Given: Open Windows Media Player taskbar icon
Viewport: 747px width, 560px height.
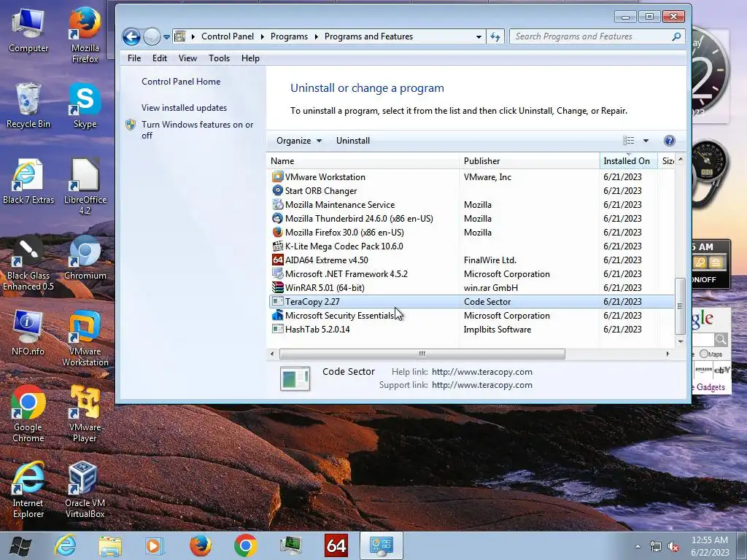Looking at the screenshot, I should 155,545.
